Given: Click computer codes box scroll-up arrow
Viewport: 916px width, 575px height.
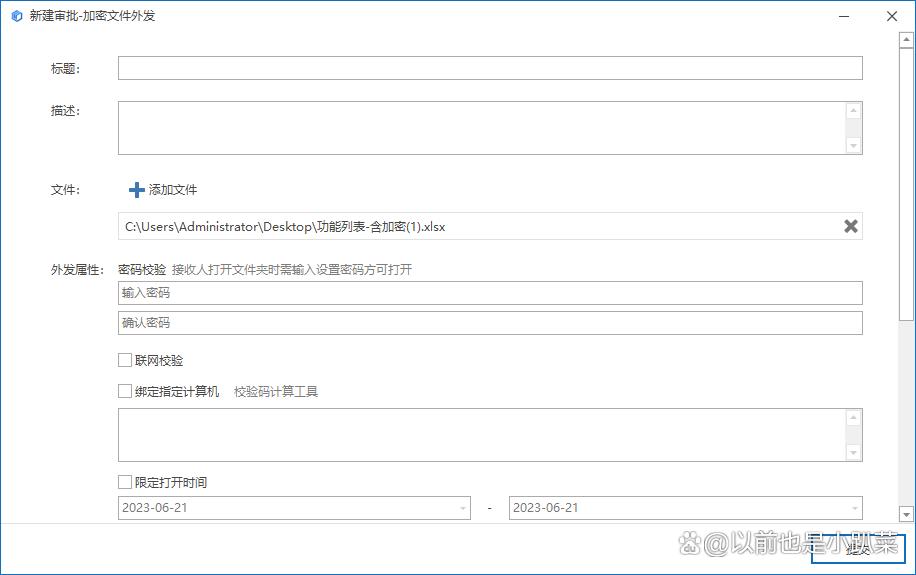Looking at the screenshot, I should pyautogui.click(x=853, y=417).
